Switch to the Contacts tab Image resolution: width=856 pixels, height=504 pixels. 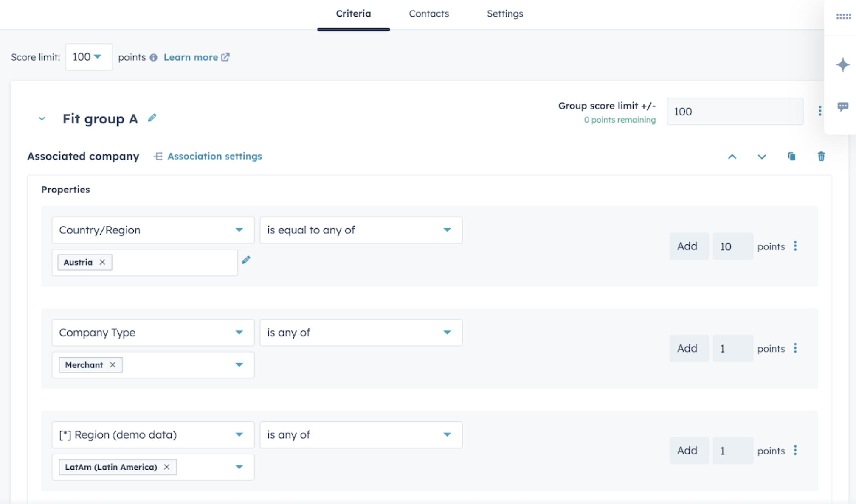428,14
